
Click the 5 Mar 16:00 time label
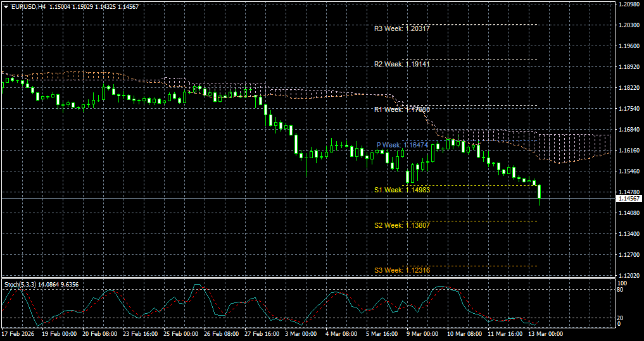(382, 334)
